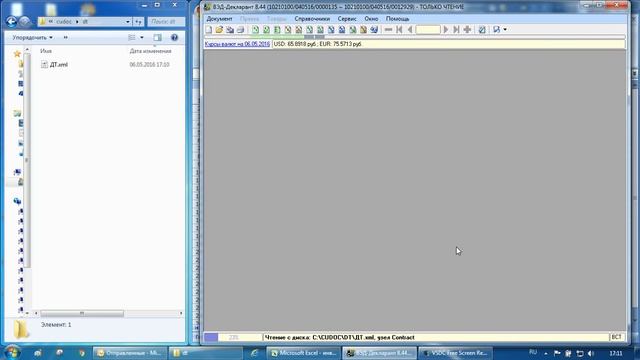
Task: Change Explorer view mode icon
Action: tap(132, 38)
